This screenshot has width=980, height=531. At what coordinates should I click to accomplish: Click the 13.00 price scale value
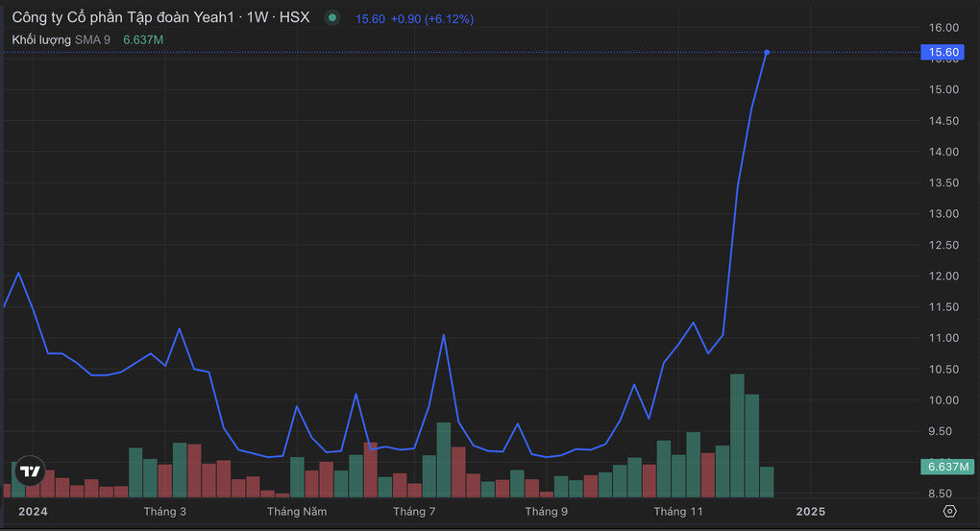point(943,214)
